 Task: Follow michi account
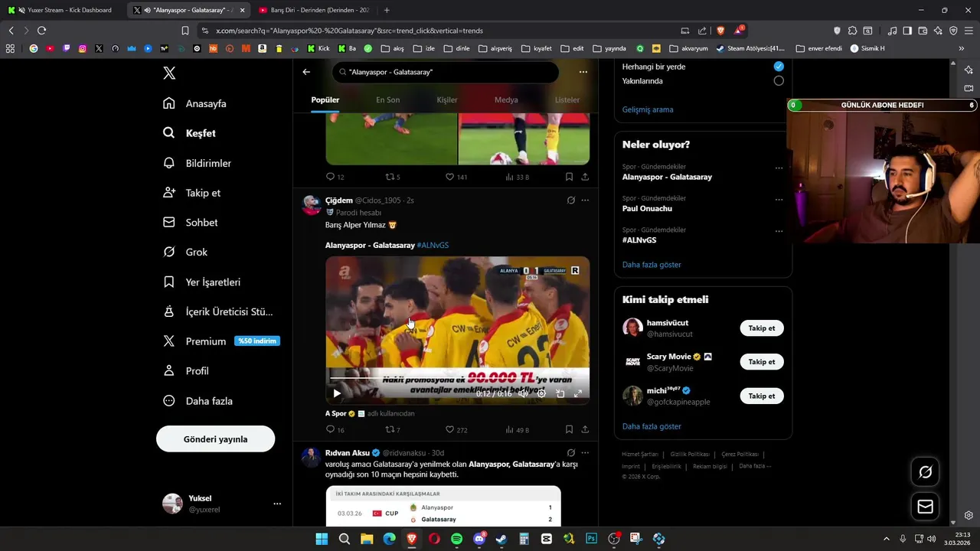762,396
